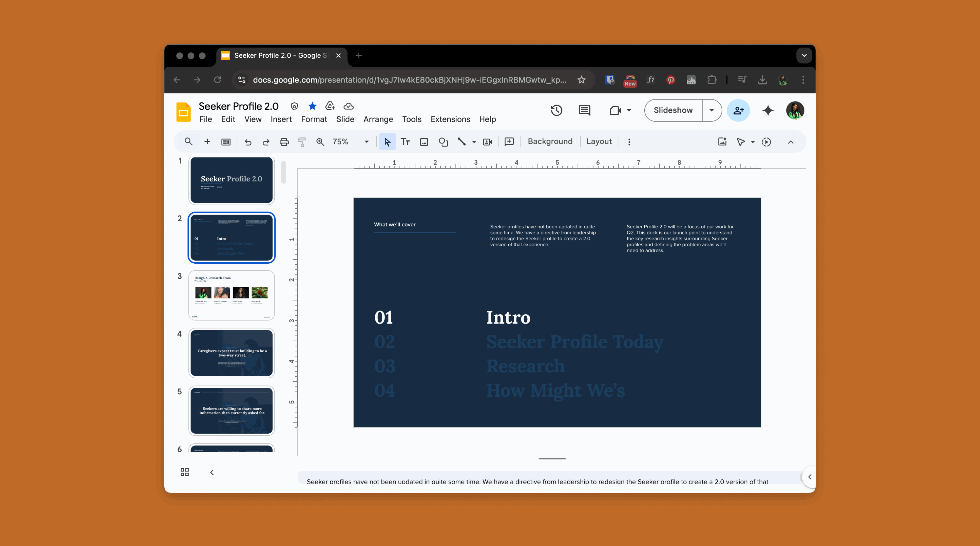Click the image insert icon
980x546 pixels.
click(x=424, y=141)
